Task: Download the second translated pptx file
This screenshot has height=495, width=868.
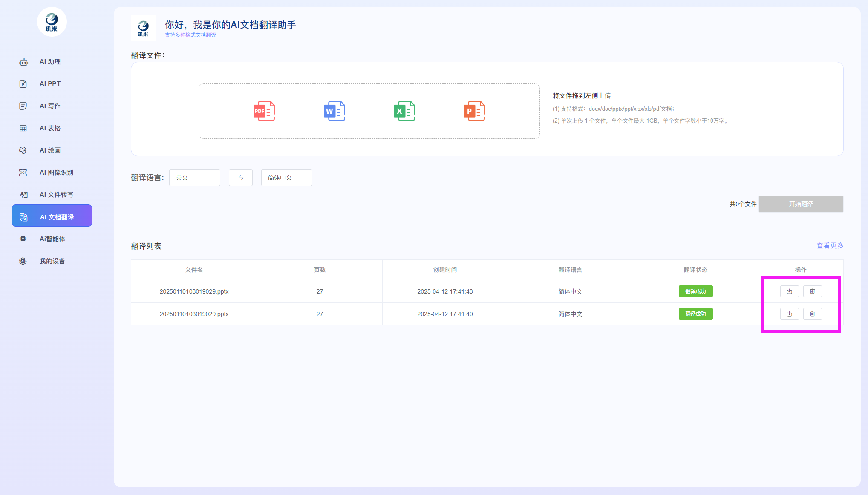Action: [789, 314]
